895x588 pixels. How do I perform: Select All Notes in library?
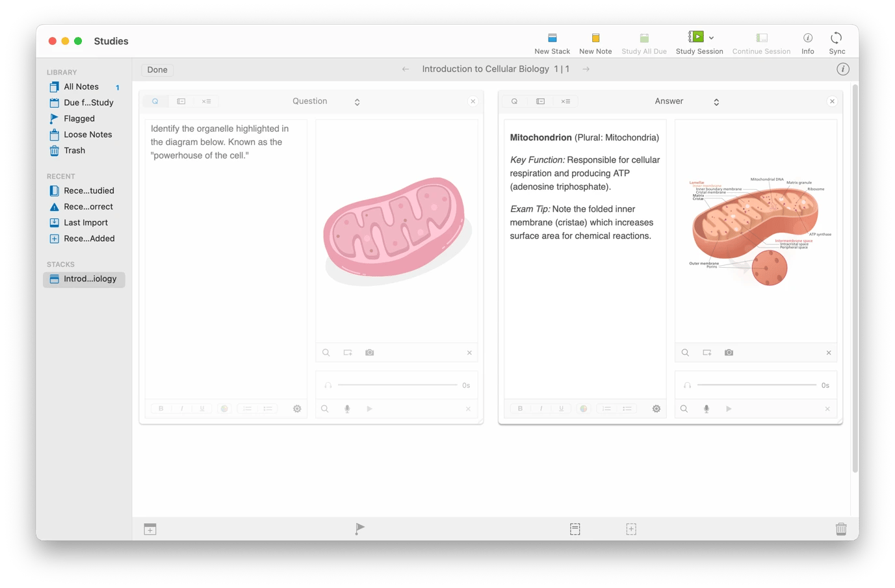click(84, 86)
